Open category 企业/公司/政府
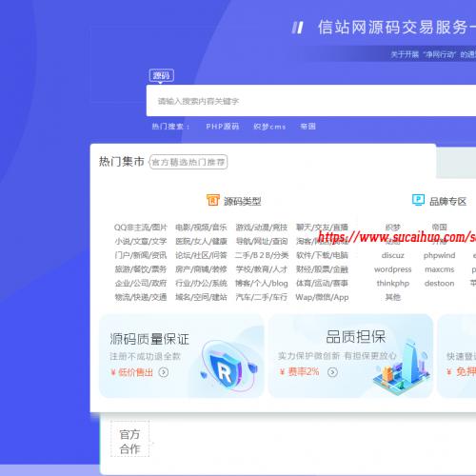 click(141, 283)
